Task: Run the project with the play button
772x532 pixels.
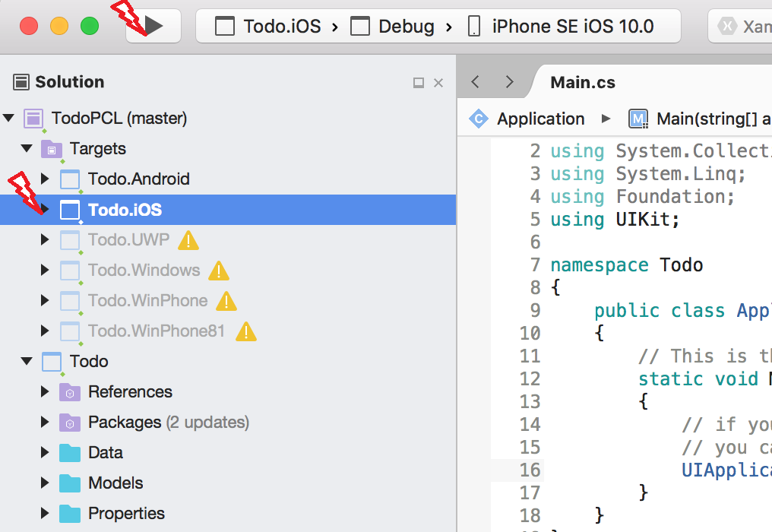Action: point(153,26)
